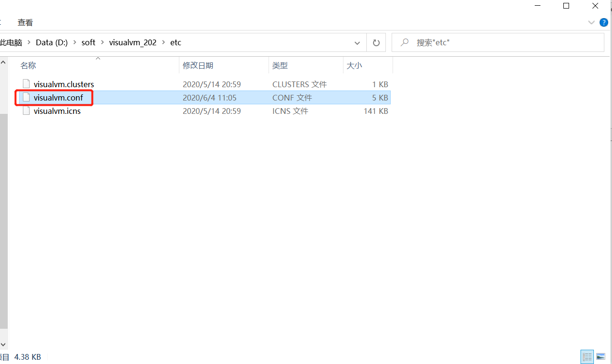Viewport: 612px width, 364px height.
Task: Expand the ribbon with the chevron
Action: (592, 22)
